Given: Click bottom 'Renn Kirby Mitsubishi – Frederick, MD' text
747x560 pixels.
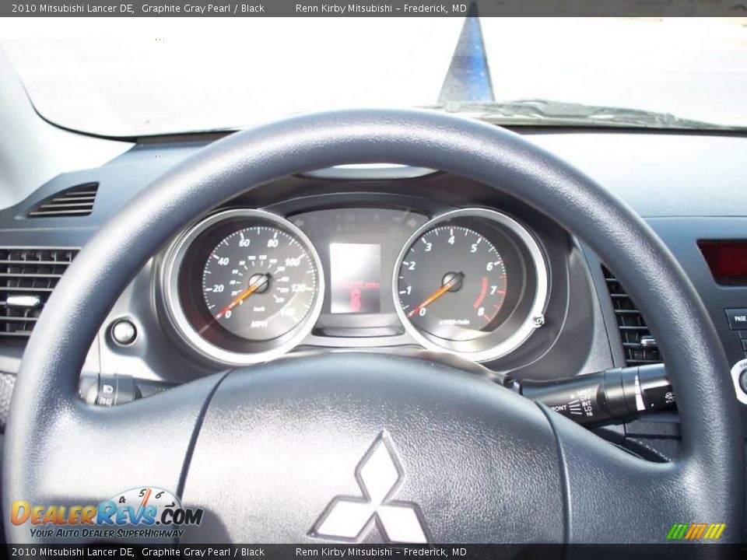Looking at the screenshot, I should click(381, 552).
